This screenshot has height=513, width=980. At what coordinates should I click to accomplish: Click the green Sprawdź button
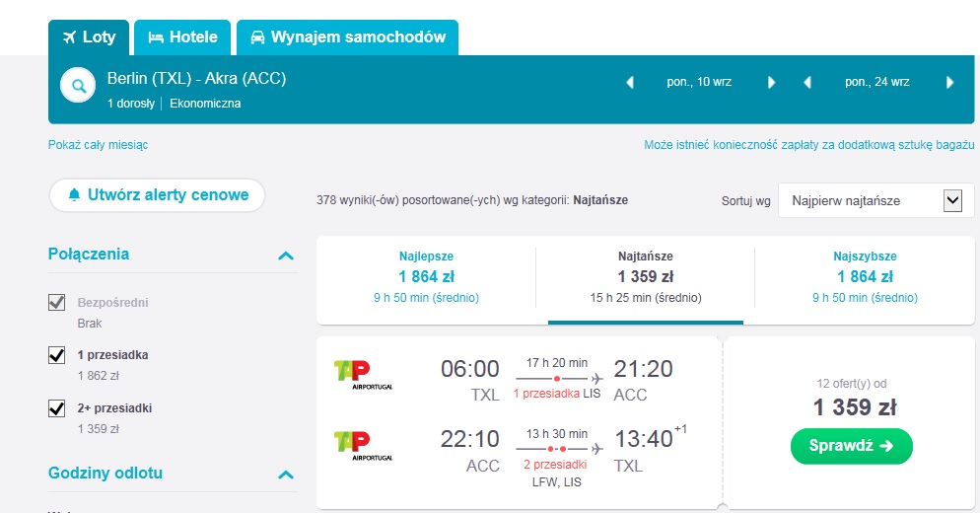pos(851,446)
